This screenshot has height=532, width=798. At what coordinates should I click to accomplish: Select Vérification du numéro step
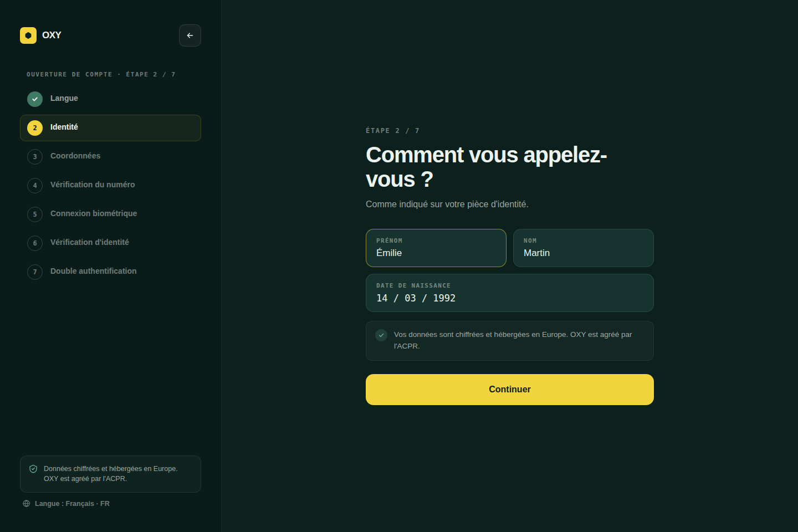[x=110, y=186]
